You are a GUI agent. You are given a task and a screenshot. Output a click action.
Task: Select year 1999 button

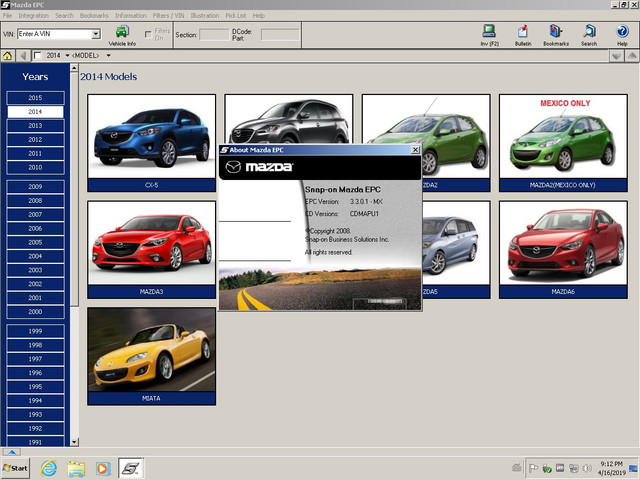(35, 331)
